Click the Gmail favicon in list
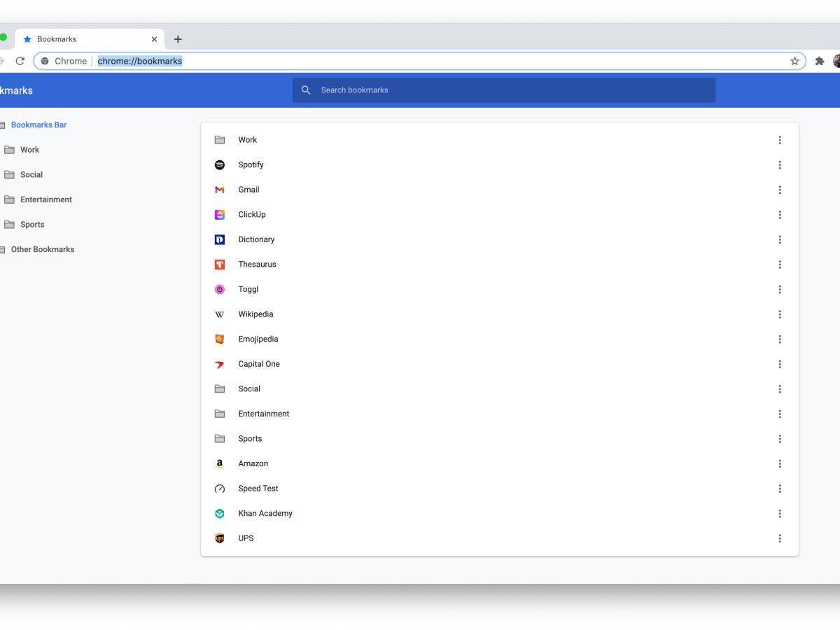This screenshot has height=630, width=840. [x=220, y=190]
